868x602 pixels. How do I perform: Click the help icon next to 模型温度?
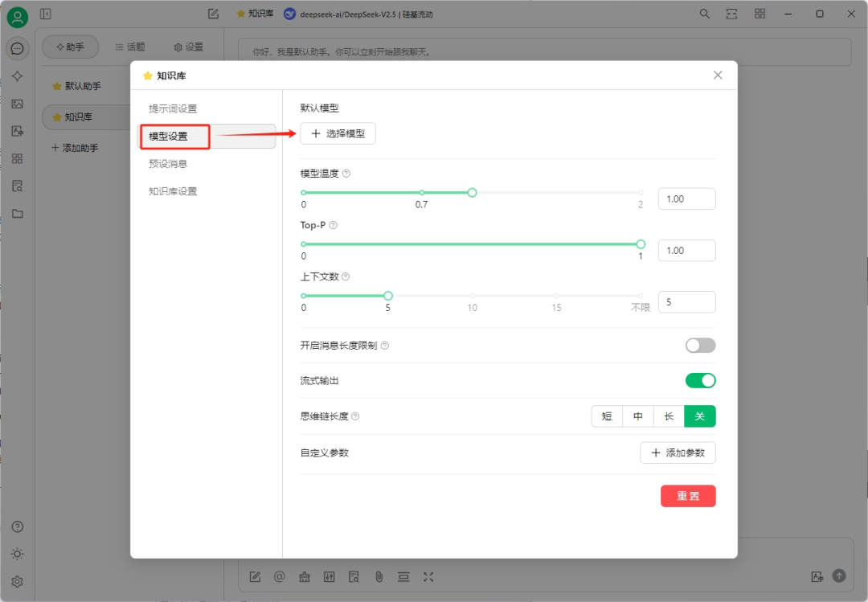click(346, 174)
